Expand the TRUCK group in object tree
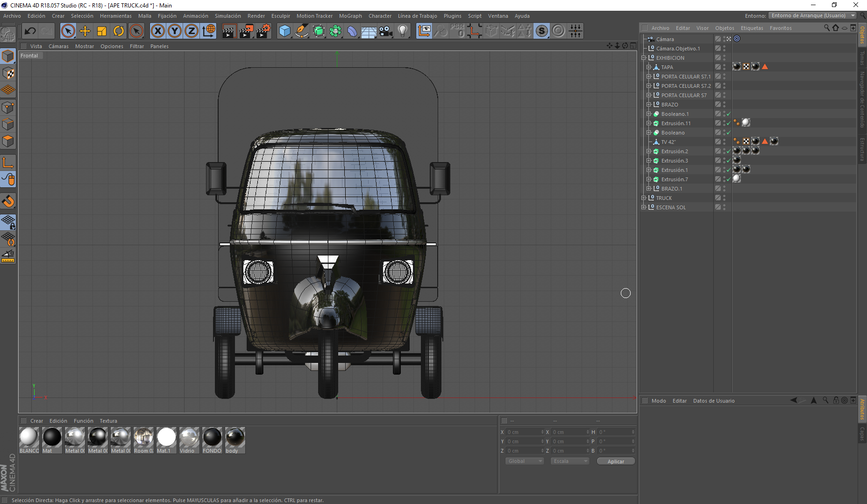 point(644,198)
